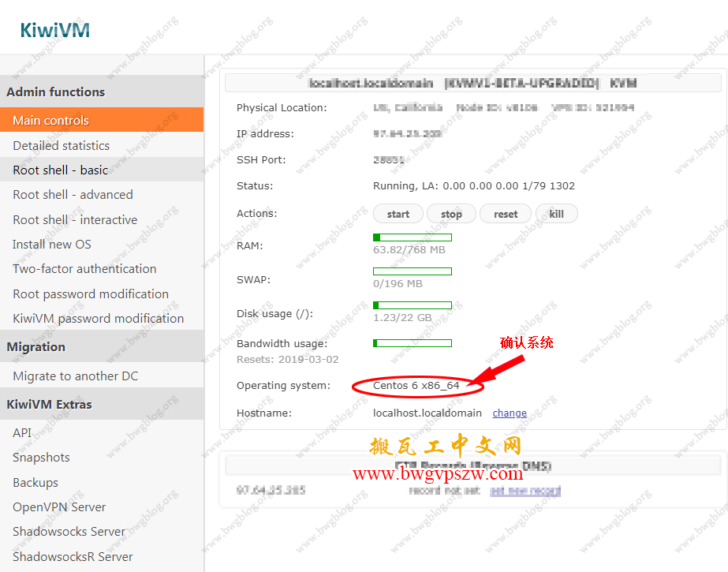The image size is (728, 572).
Task: Select the Running status text
Action: (x=473, y=185)
